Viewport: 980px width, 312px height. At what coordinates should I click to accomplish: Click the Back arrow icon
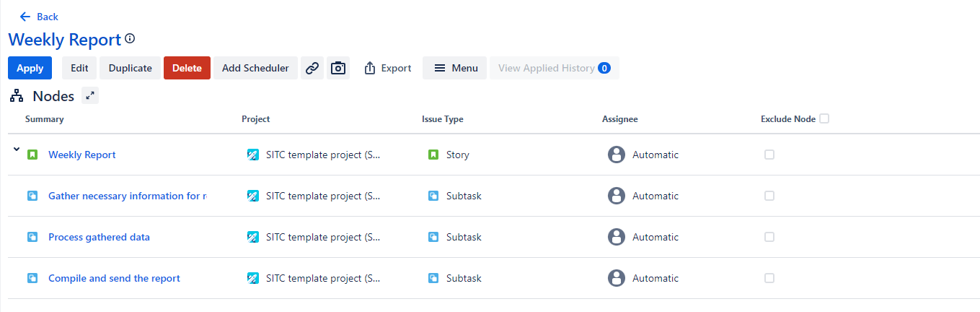(x=26, y=17)
